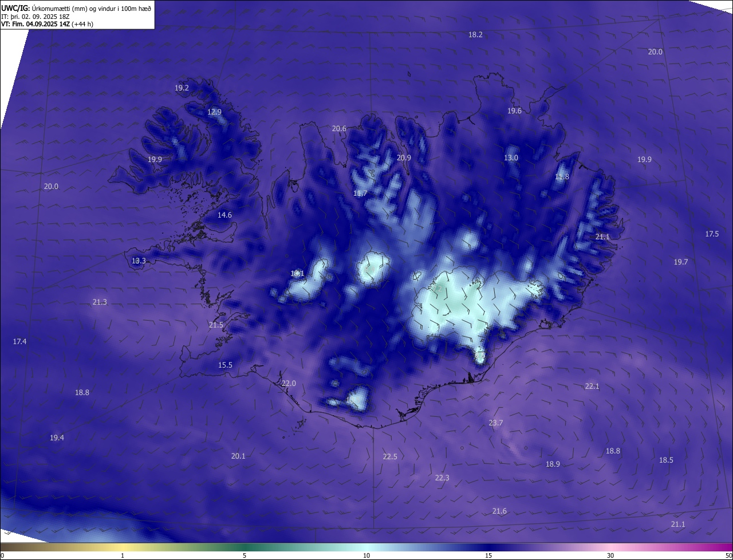The image size is (733, 560).
Task: Click the 20.1 value label
Action: tap(238, 456)
